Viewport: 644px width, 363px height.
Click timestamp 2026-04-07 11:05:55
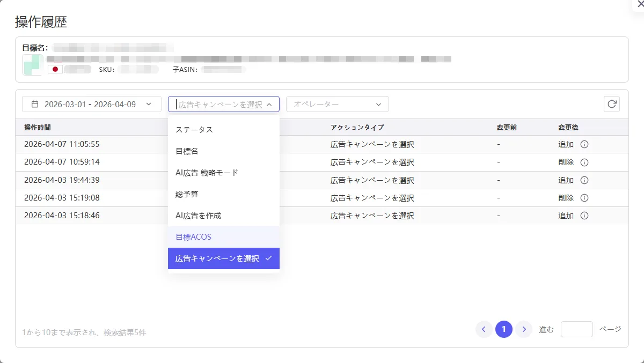pyautogui.click(x=62, y=144)
